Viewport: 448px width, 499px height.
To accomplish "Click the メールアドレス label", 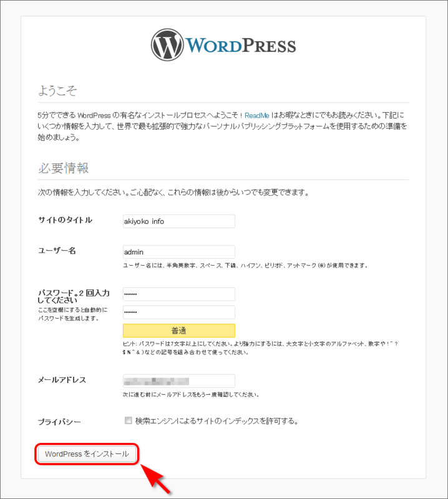I will coord(62,380).
